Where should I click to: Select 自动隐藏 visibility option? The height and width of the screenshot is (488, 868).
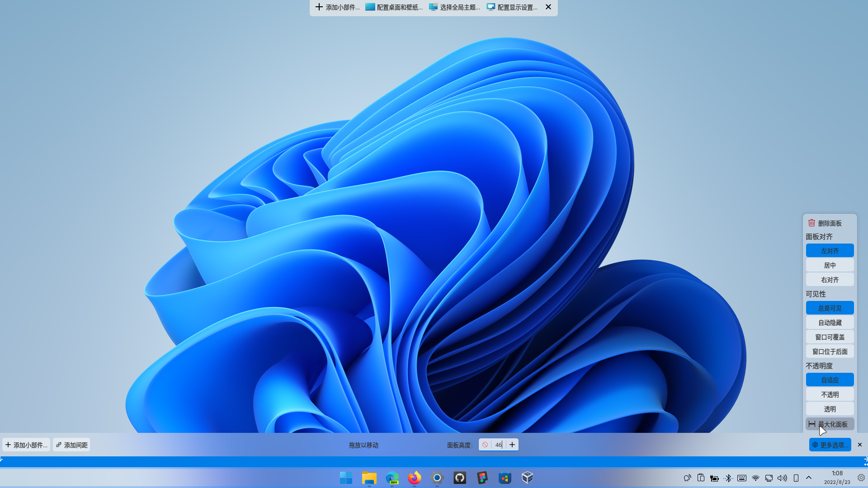tap(830, 323)
